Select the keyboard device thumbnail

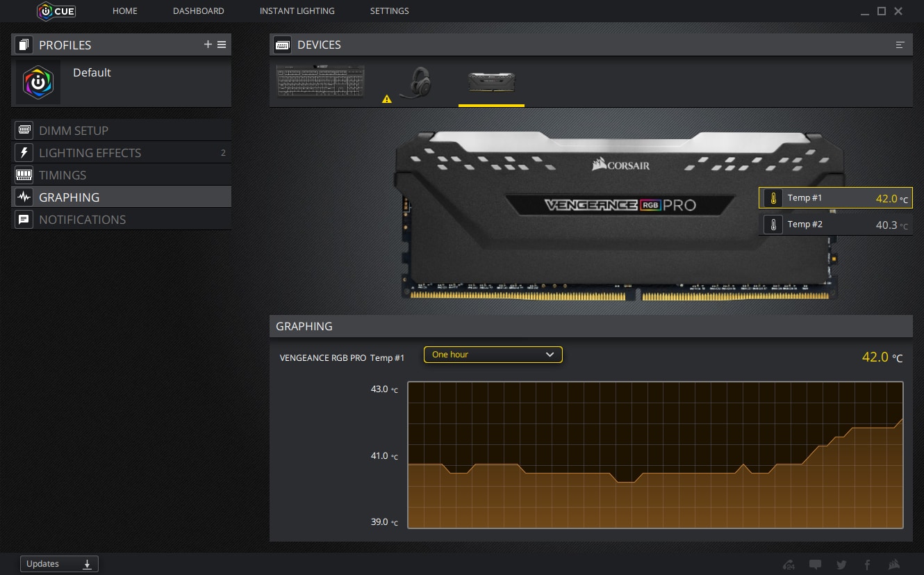click(x=320, y=82)
